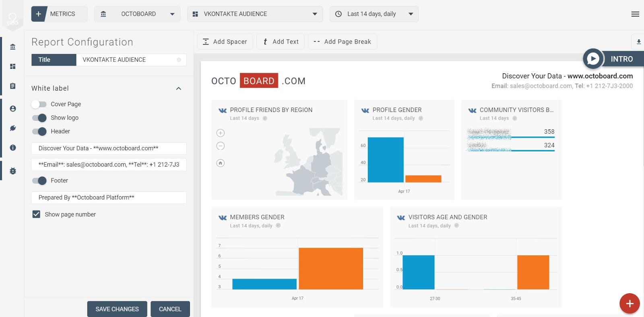Image resolution: width=644 pixels, height=317 pixels.
Task: Open the reports clipboard icon in the sidebar
Action: tap(13, 86)
